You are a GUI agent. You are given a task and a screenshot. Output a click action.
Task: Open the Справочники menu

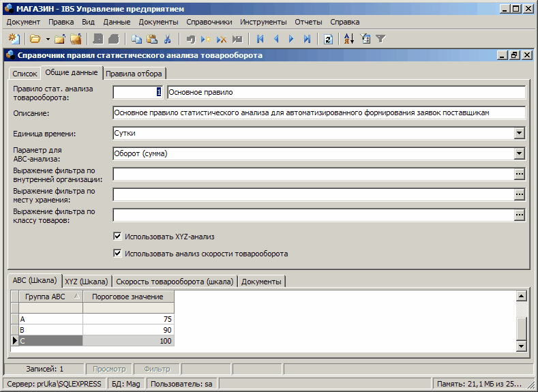pyautogui.click(x=209, y=22)
